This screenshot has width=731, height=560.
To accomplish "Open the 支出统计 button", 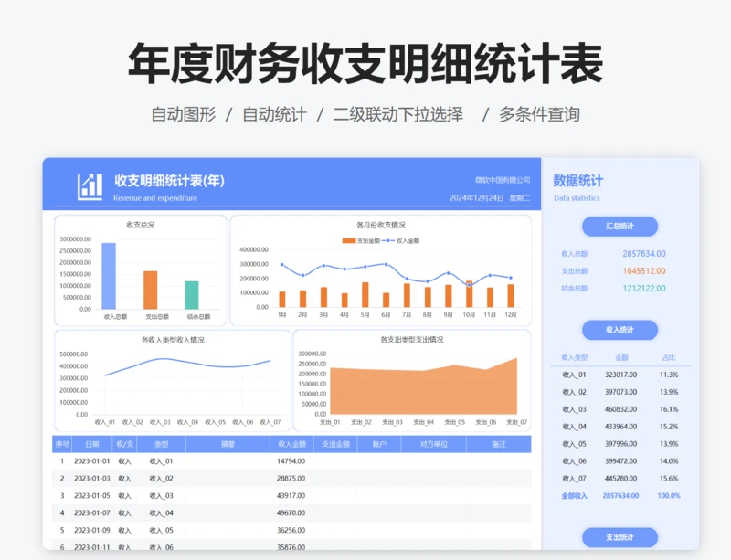I will (x=620, y=537).
